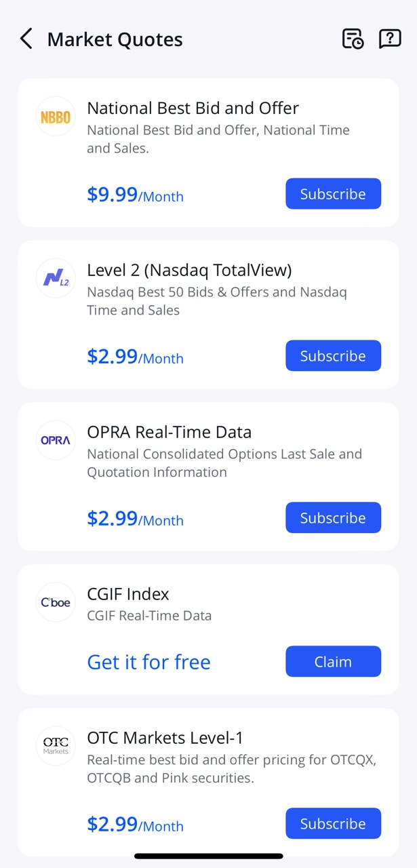
Task: Open the purchase history icon
Action: (x=353, y=39)
